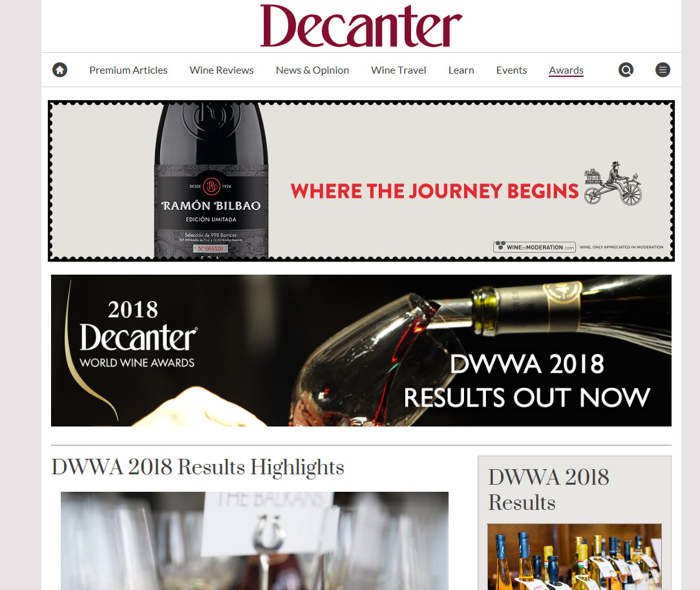Open the search magnifier icon

(x=626, y=70)
